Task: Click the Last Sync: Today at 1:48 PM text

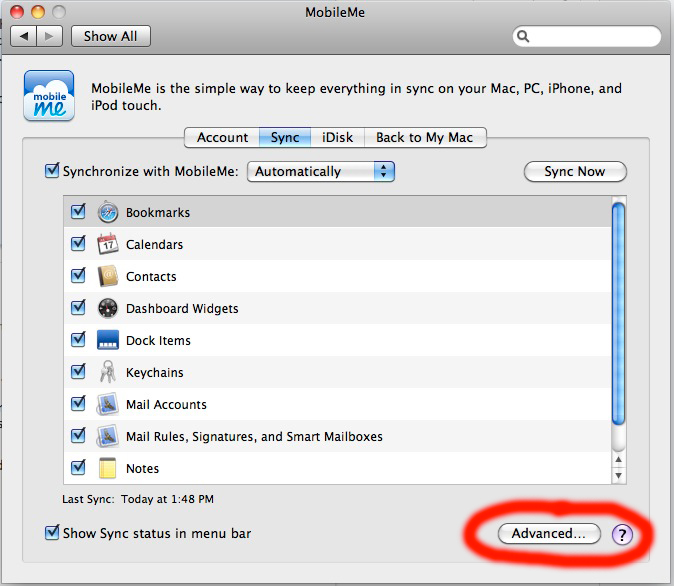Action: [138, 499]
